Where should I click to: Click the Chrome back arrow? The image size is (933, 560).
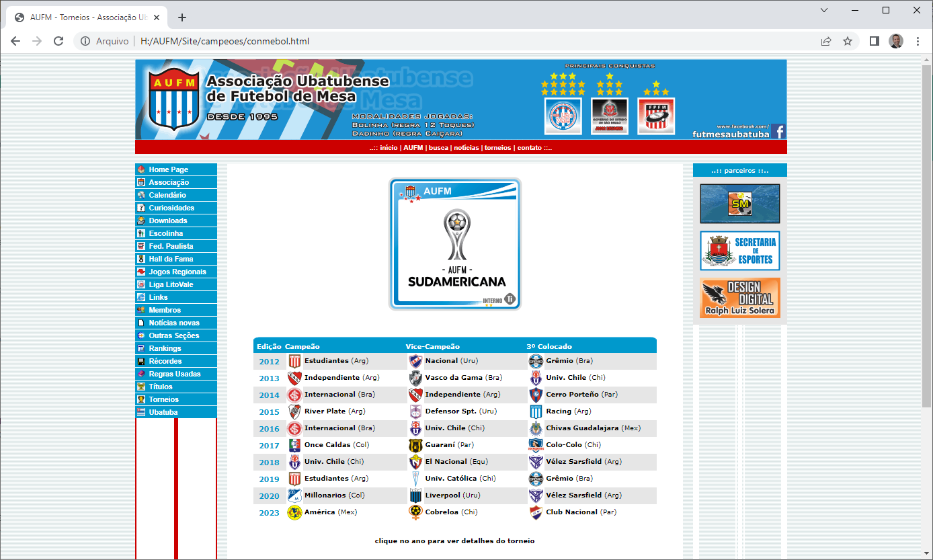(15, 41)
